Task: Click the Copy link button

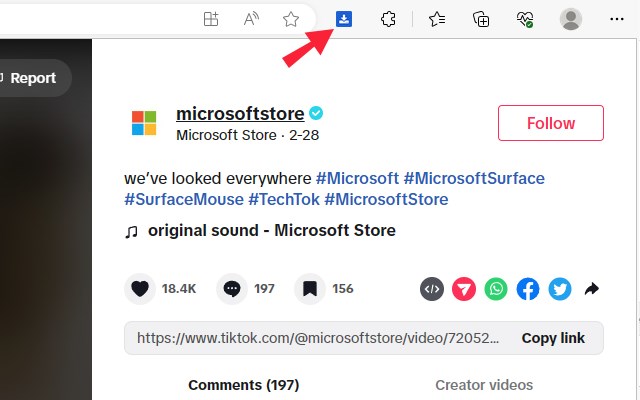Action: tap(553, 338)
